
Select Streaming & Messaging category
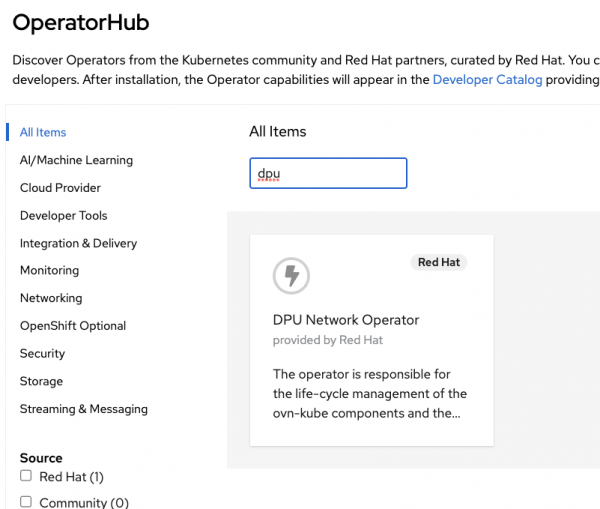(83, 409)
